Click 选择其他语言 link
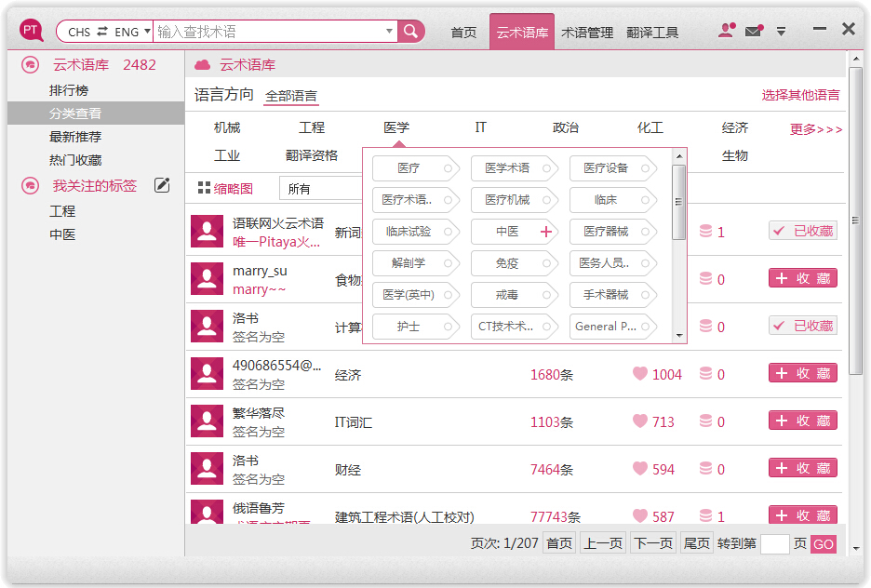This screenshot has width=871, height=588. [x=800, y=95]
